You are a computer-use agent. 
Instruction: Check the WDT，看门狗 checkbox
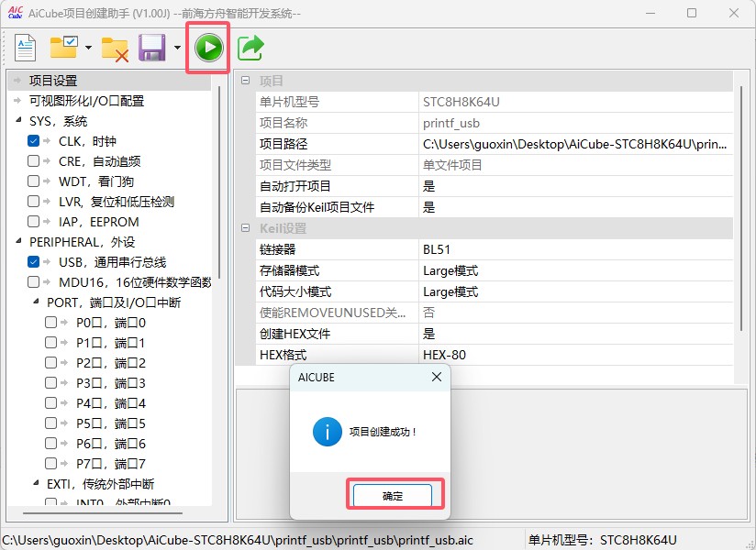(34, 181)
